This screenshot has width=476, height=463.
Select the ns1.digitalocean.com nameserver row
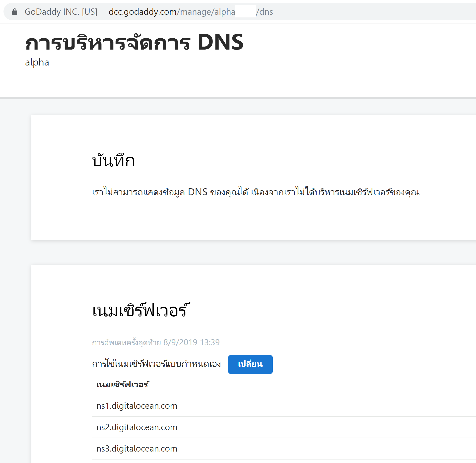[284, 406]
